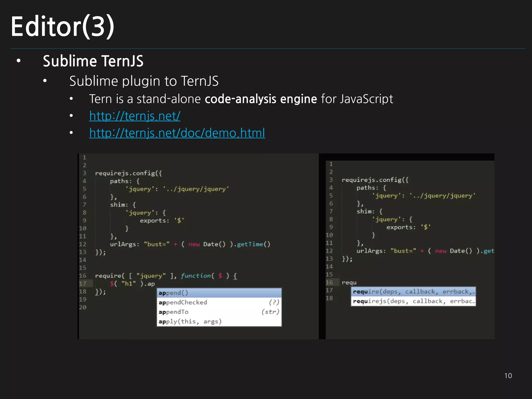
Task: Click the urlArgs line in right editor
Action: pos(425,251)
